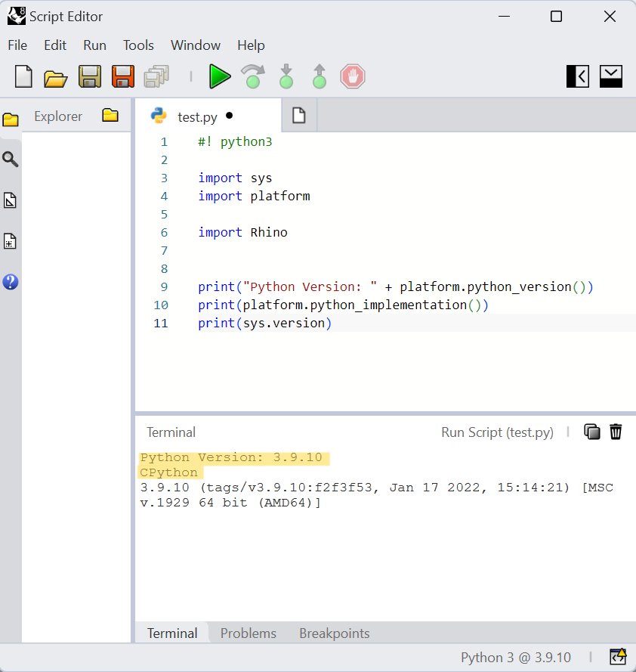The height and width of the screenshot is (672, 636).
Task: Toggle the left side panel visibility
Action: [578, 76]
